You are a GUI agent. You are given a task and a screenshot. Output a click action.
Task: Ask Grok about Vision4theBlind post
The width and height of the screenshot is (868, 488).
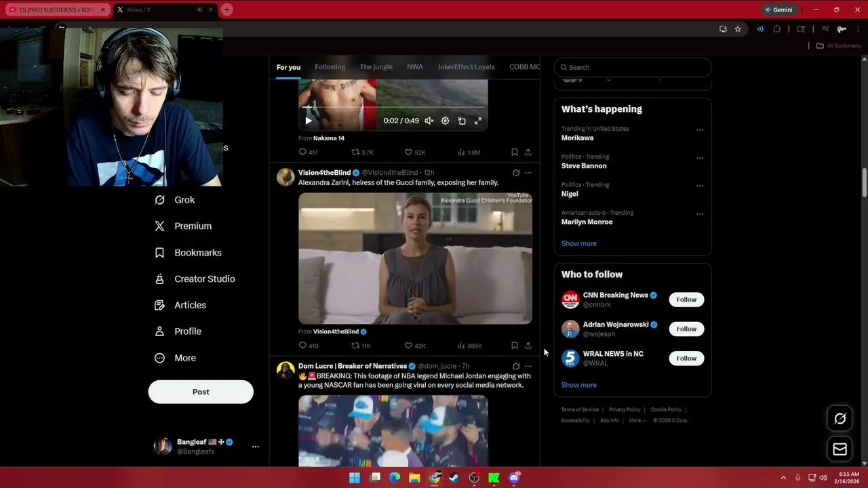coord(516,173)
